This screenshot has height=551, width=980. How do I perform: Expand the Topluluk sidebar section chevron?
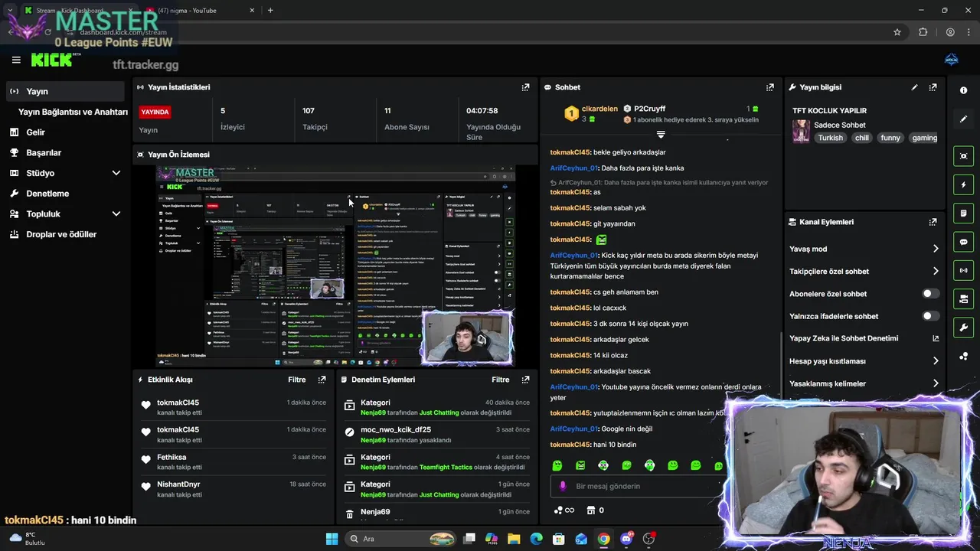click(x=116, y=214)
